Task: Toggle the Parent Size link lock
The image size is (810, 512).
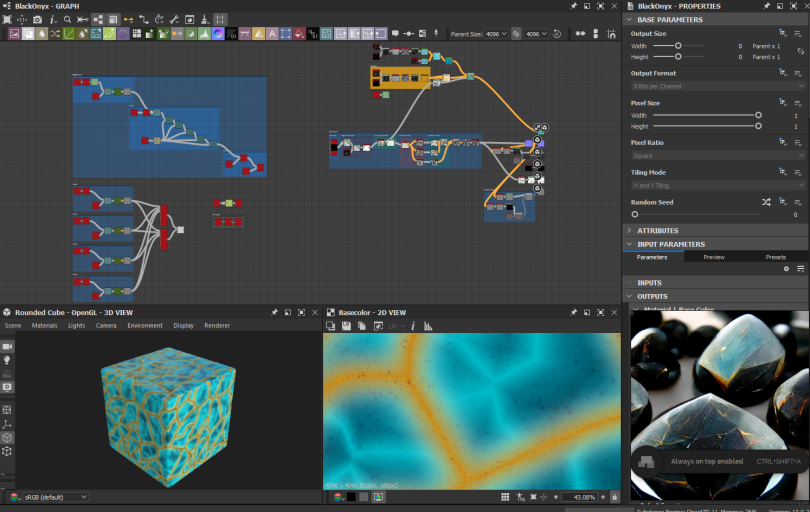Action: [x=517, y=33]
